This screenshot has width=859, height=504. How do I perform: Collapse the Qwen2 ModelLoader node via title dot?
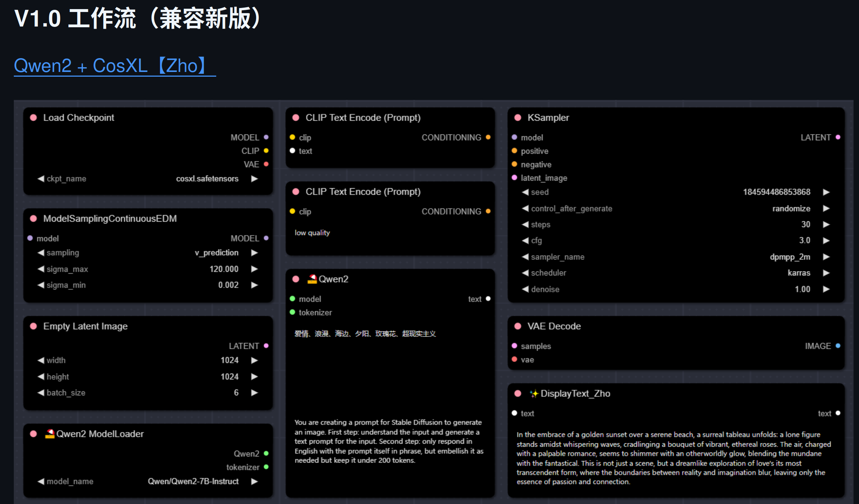coord(33,434)
